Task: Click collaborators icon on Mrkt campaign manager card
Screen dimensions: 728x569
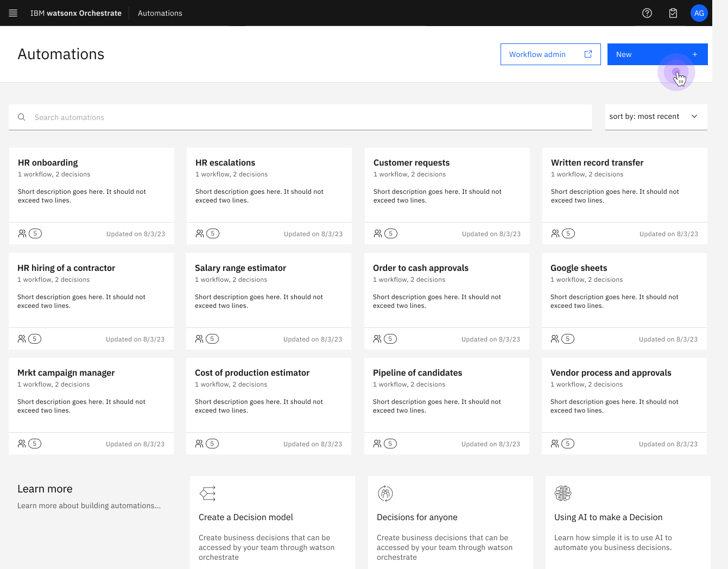Action: pos(22,444)
